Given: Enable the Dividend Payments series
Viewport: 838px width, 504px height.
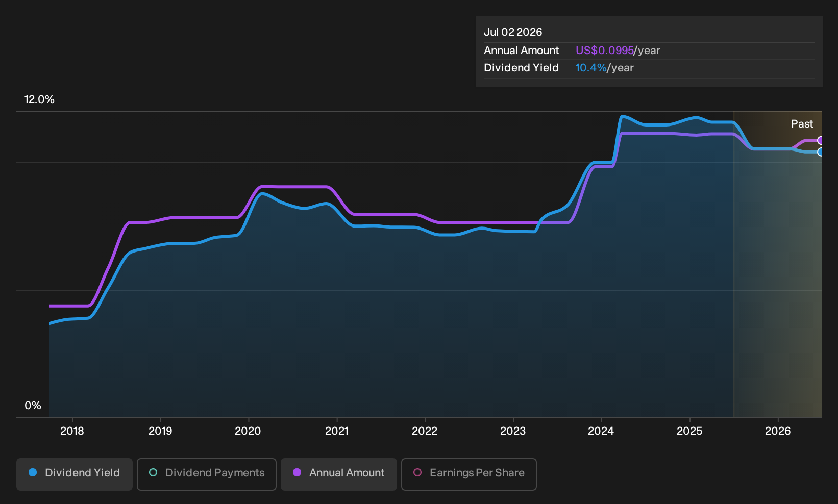Looking at the screenshot, I should point(207,474).
